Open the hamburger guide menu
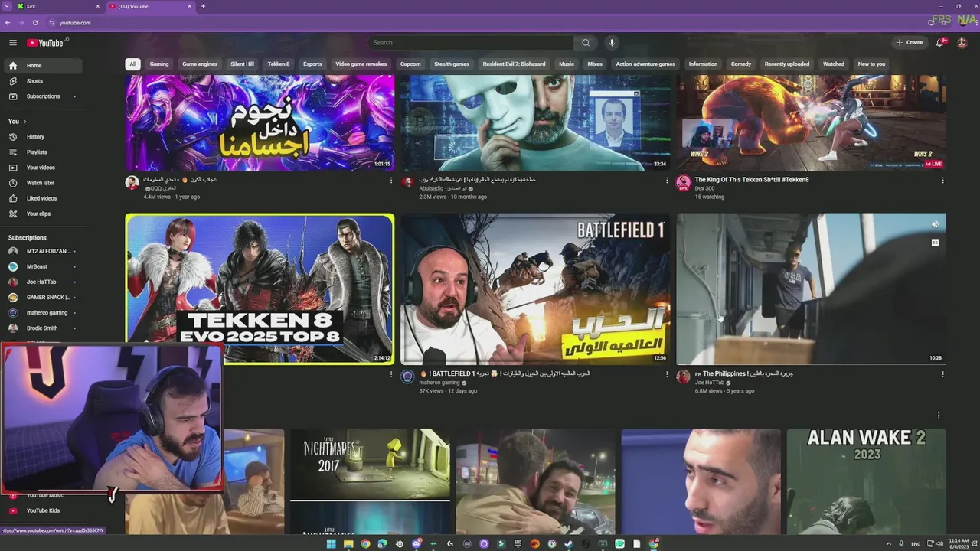 pyautogui.click(x=13, y=43)
